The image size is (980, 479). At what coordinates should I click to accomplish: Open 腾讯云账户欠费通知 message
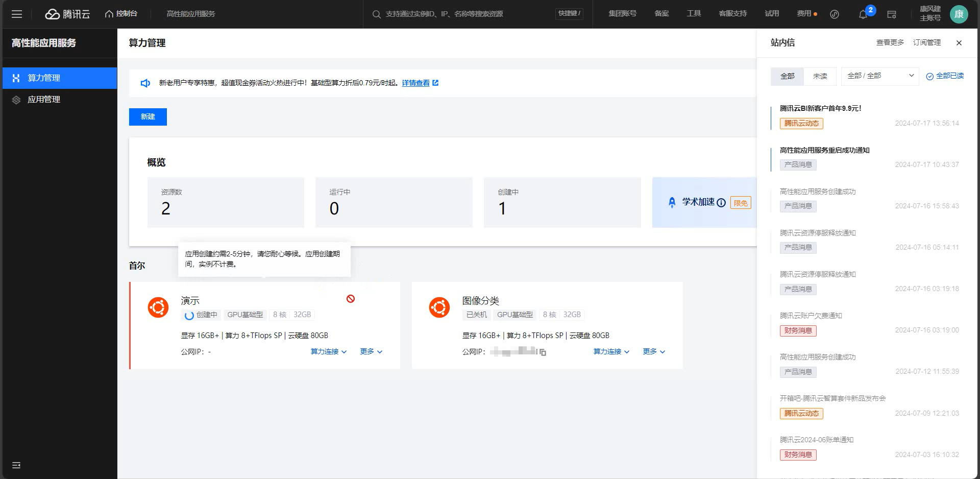[811, 316]
